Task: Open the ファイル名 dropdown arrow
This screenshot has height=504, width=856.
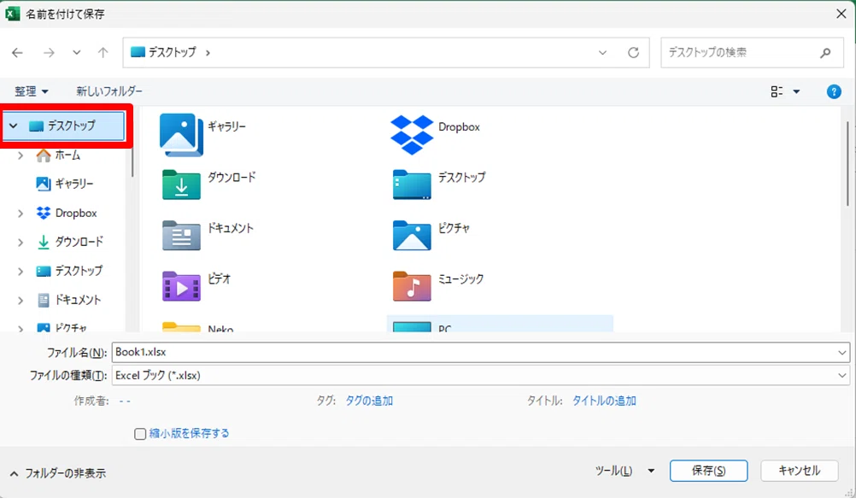Action: point(841,353)
